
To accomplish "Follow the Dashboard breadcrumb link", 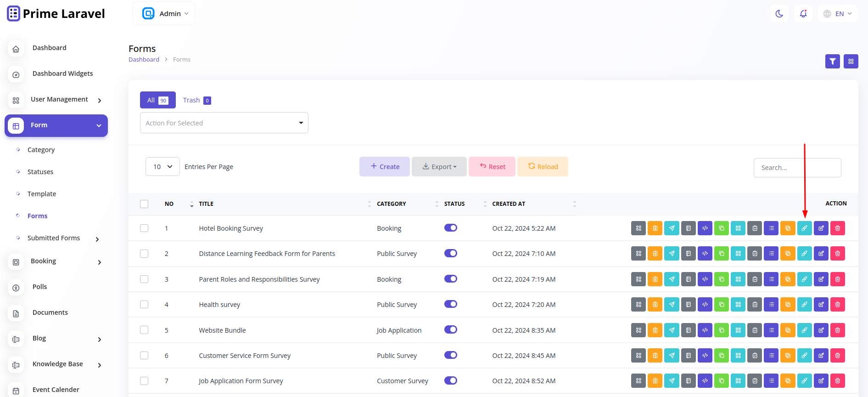I will click(x=144, y=59).
